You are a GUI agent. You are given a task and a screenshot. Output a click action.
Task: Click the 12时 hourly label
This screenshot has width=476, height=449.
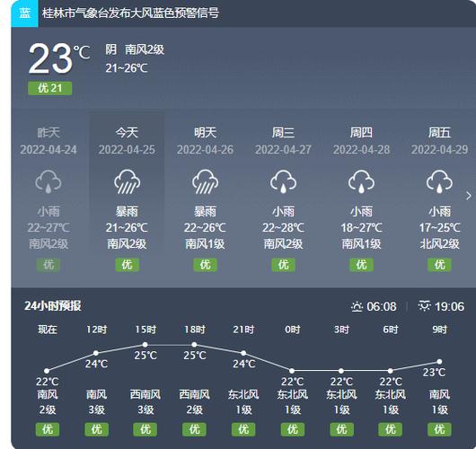point(96,330)
